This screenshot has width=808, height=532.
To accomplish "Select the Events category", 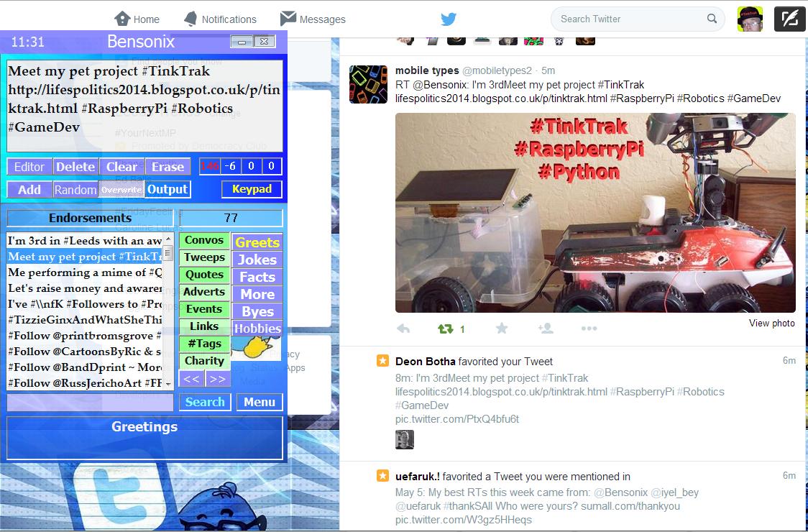I will tap(204, 309).
